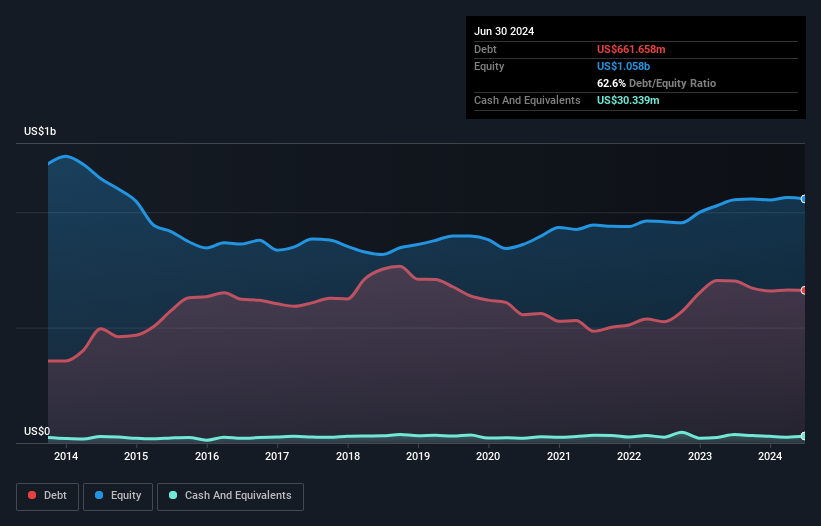Click the Jun 30 2024 tooltip date

coord(504,31)
